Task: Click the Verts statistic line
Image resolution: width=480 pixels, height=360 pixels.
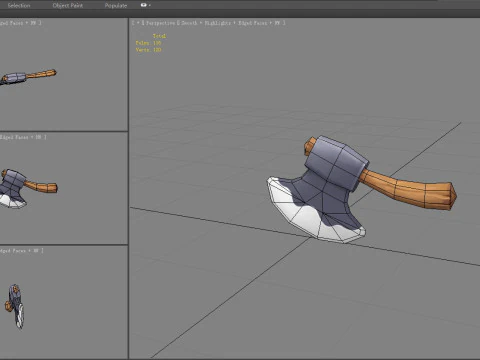Action: tap(148, 49)
